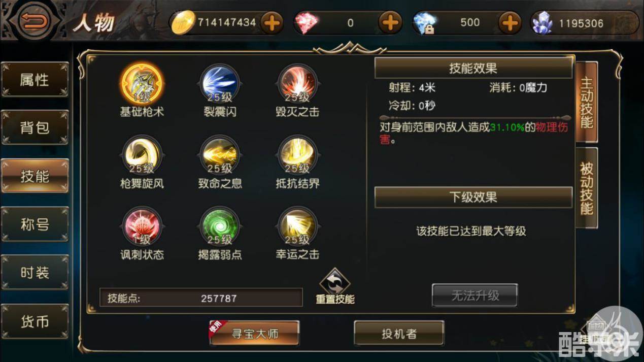Select the 裂震闪 skill icon
This screenshot has height=362, width=644.
coord(220,83)
